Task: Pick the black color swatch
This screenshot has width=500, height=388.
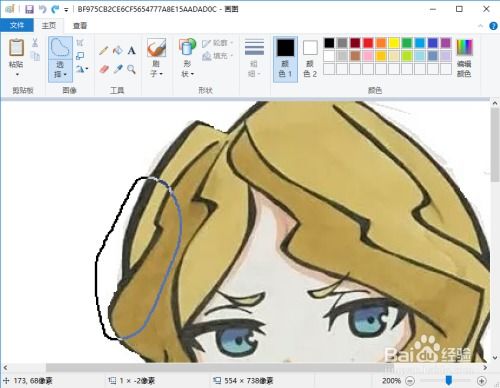Action: tap(329, 43)
